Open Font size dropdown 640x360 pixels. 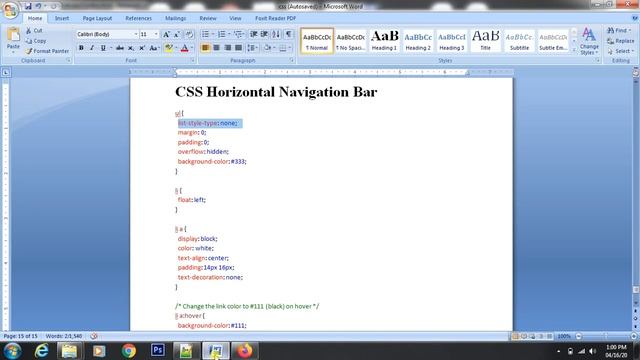click(156, 34)
